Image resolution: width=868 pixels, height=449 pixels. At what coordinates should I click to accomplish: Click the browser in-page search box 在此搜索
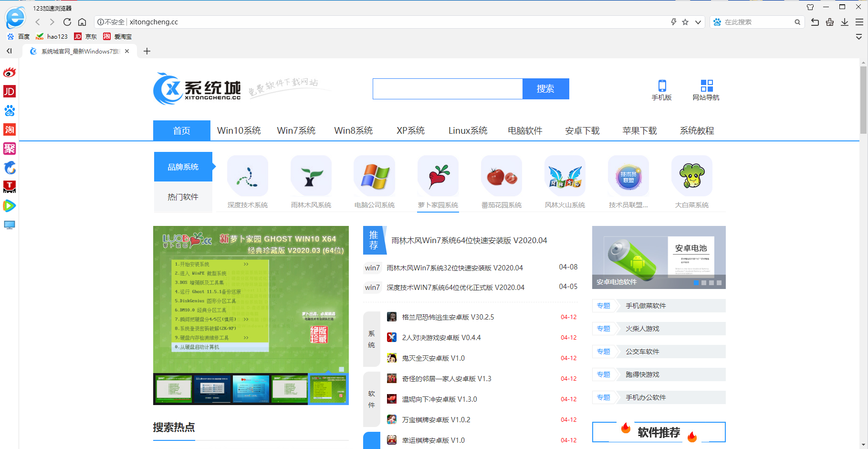[x=758, y=22]
